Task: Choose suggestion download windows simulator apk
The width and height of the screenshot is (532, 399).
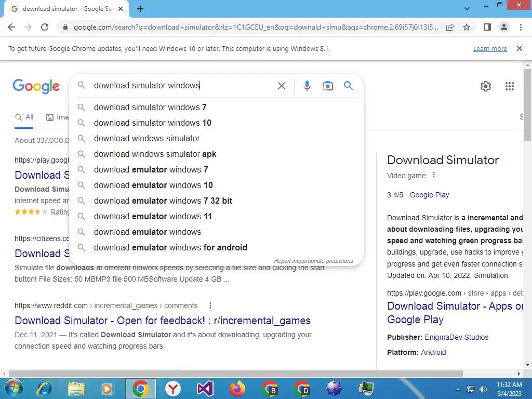Action: (217, 154)
